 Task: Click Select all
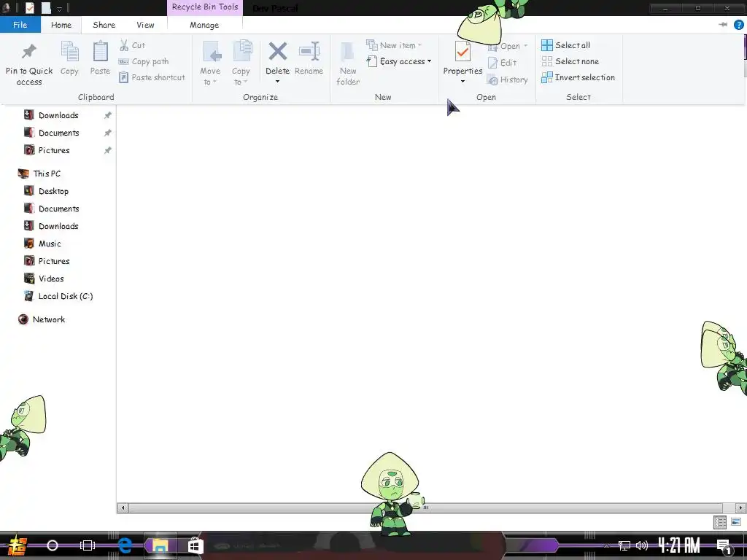point(566,45)
